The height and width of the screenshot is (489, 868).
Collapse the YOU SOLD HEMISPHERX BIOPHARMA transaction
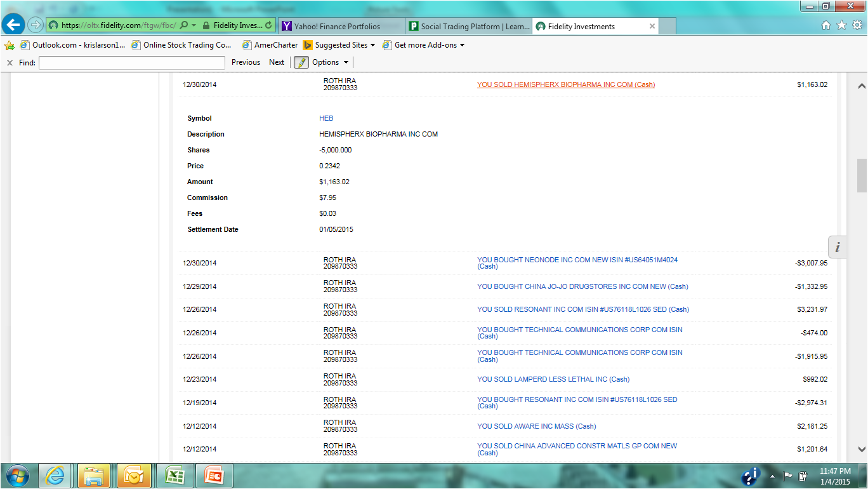[x=565, y=84]
